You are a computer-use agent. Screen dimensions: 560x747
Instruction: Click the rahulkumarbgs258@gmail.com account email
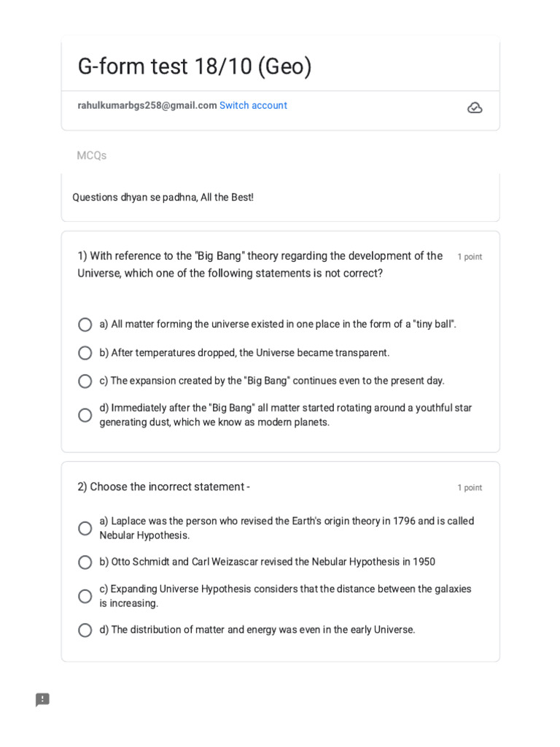tap(147, 106)
